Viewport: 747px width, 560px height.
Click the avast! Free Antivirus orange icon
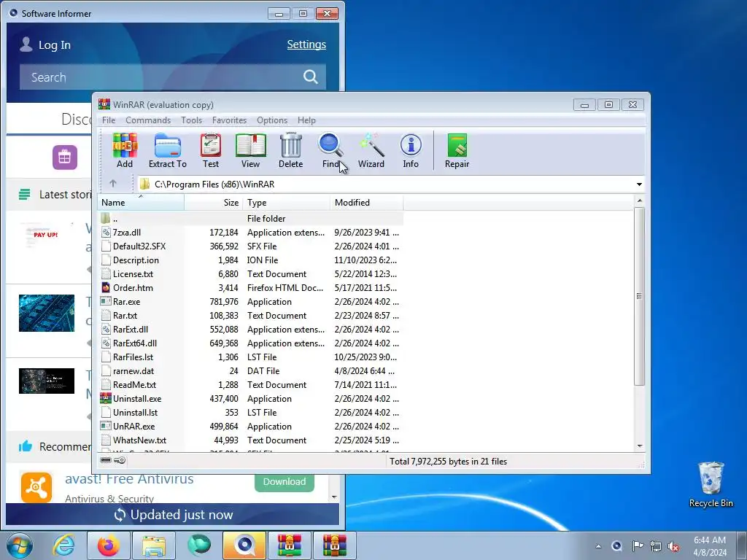pos(36,486)
